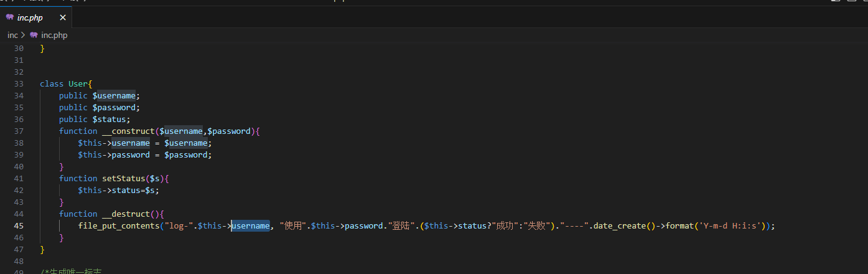Click the "使用" string on line 45

pyautogui.click(x=294, y=225)
